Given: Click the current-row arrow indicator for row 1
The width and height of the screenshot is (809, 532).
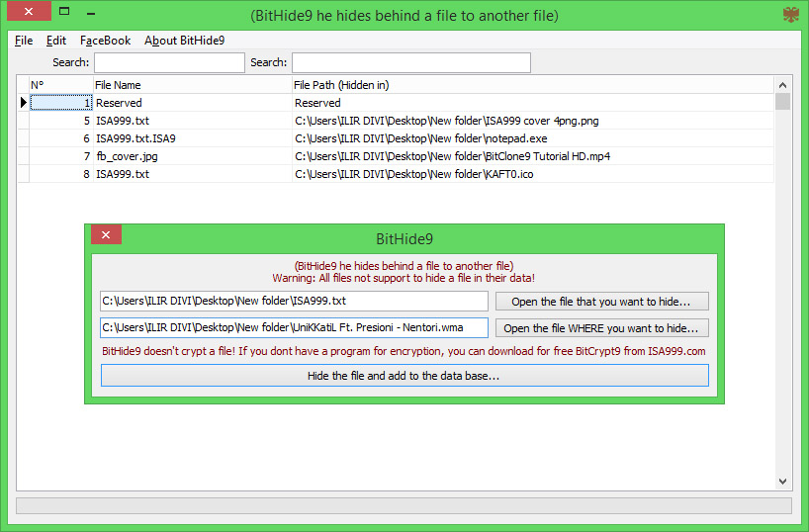Looking at the screenshot, I should [23, 103].
